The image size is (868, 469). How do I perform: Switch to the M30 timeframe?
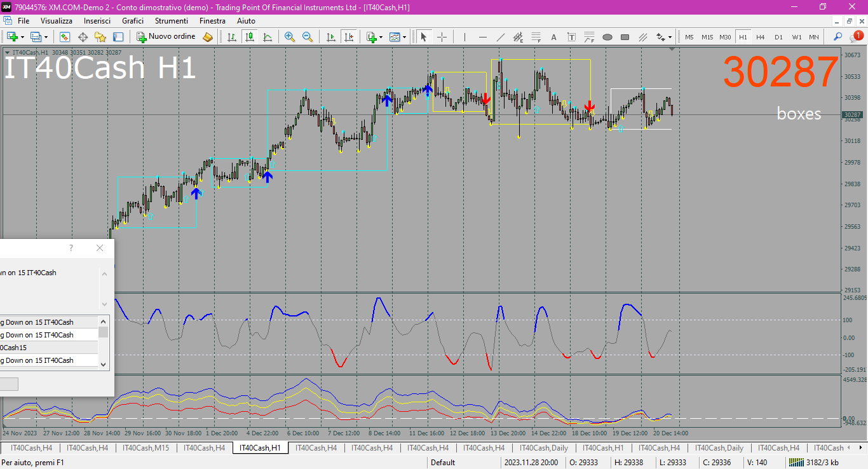[725, 37]
